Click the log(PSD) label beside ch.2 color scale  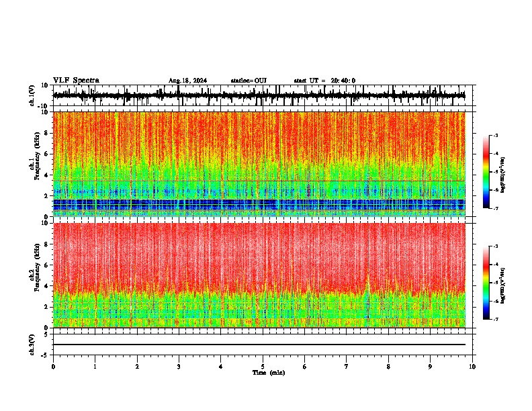pyautogui.click(x=502, y=286)
